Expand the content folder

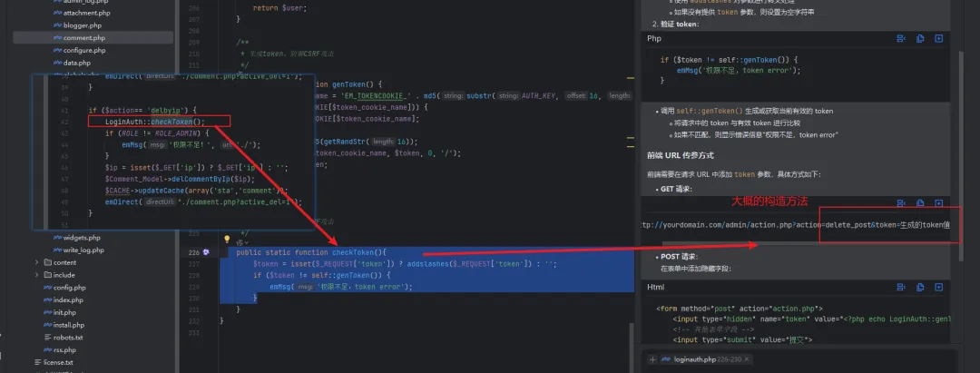pyautogui.click(x=37, y=262)
